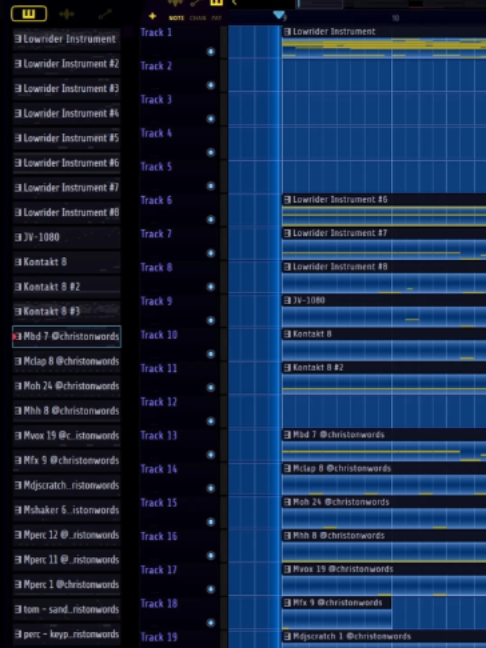
Task: Click the Track 10 label
Action: point(159,335)
